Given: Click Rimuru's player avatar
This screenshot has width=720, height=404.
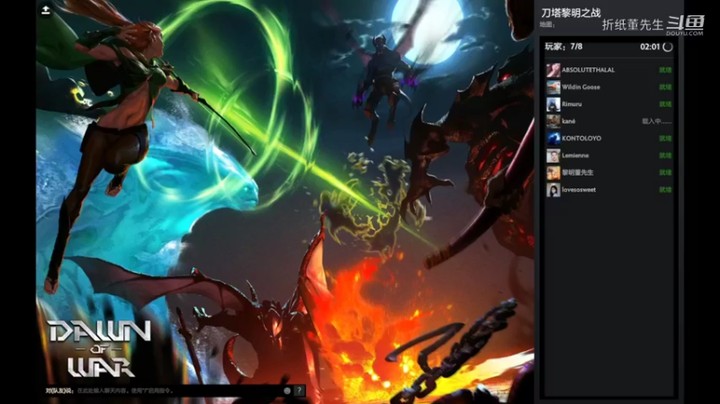Looking at the screenshot, I should tap(553, 104).
